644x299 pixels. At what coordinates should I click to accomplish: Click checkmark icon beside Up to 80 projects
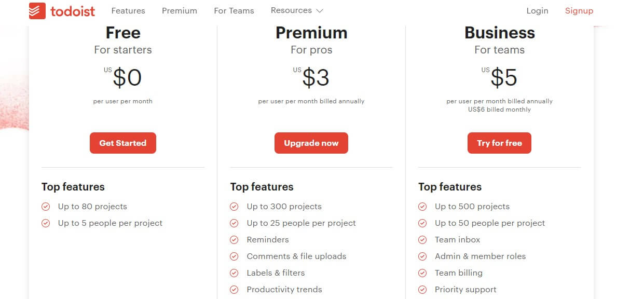tap(46, 207)
